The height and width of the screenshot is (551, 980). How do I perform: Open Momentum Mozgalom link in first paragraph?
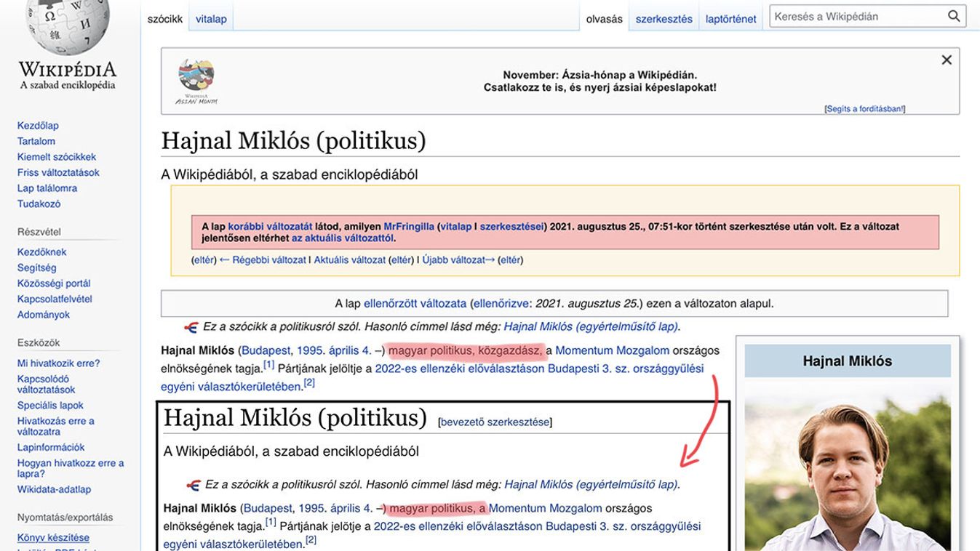(x=612, y=350)
